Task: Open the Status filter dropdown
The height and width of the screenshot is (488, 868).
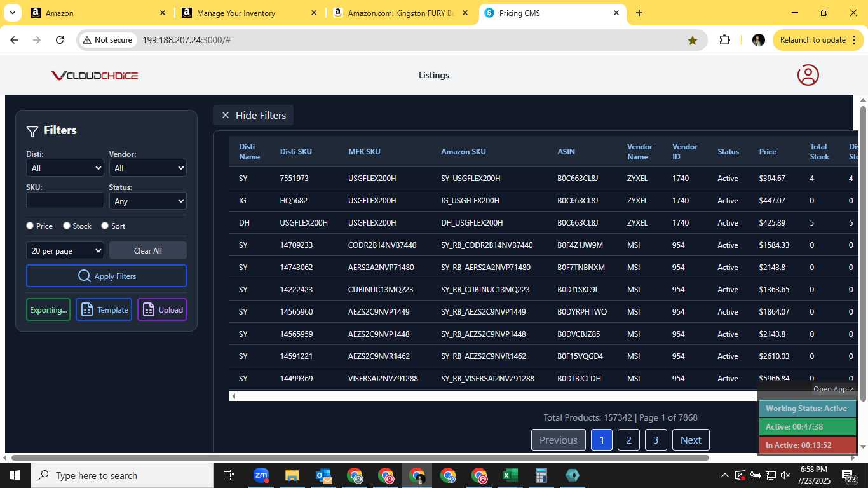Action: point(148,201)
